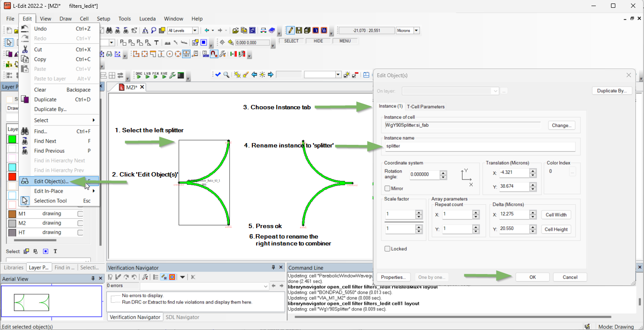Choose 'Edit Object(s)...' from the Edit menu

[51, 181]
